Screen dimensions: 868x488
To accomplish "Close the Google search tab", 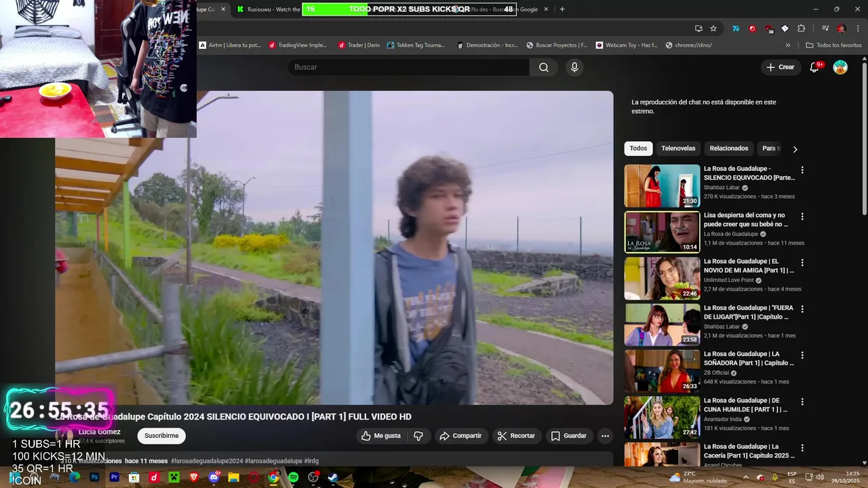I will (546, 9).
